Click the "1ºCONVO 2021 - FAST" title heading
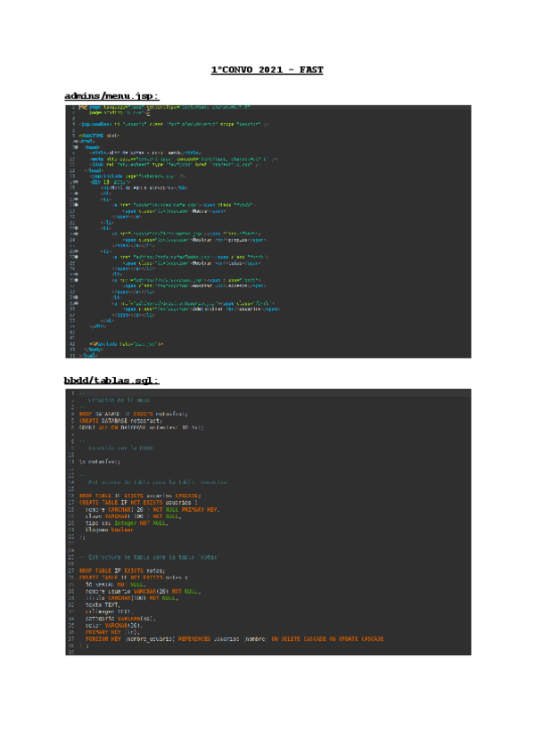This screenshot has height=756, width=535. (x=267, y=69)
